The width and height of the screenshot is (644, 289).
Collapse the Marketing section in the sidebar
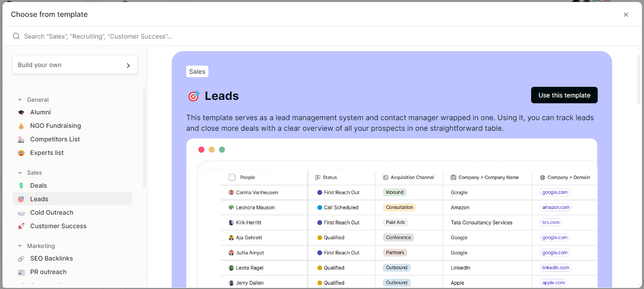20,246
